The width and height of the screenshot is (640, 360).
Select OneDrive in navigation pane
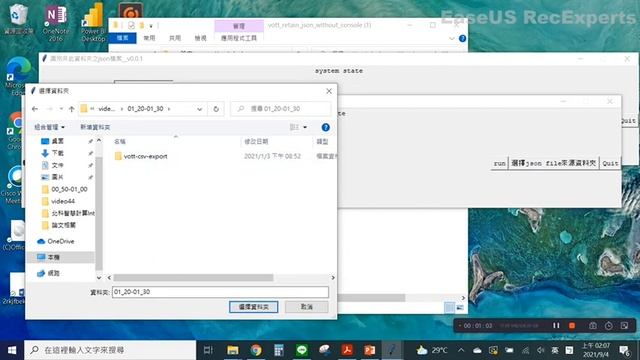[60, 241]
